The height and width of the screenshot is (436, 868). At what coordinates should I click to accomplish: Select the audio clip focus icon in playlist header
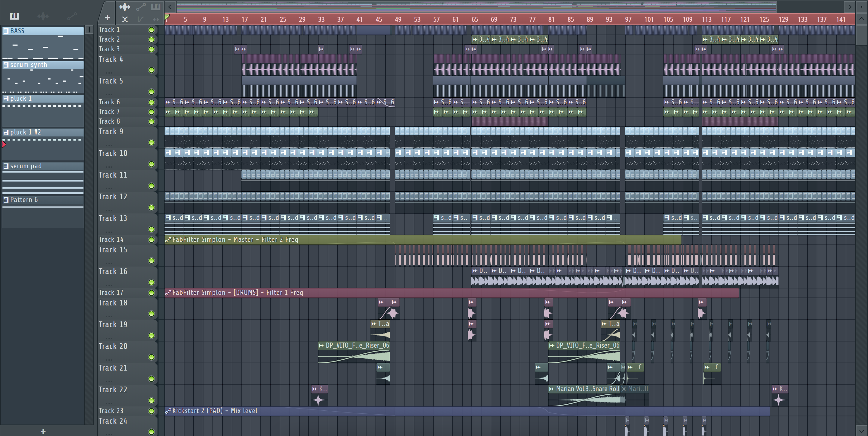(125, 7)
